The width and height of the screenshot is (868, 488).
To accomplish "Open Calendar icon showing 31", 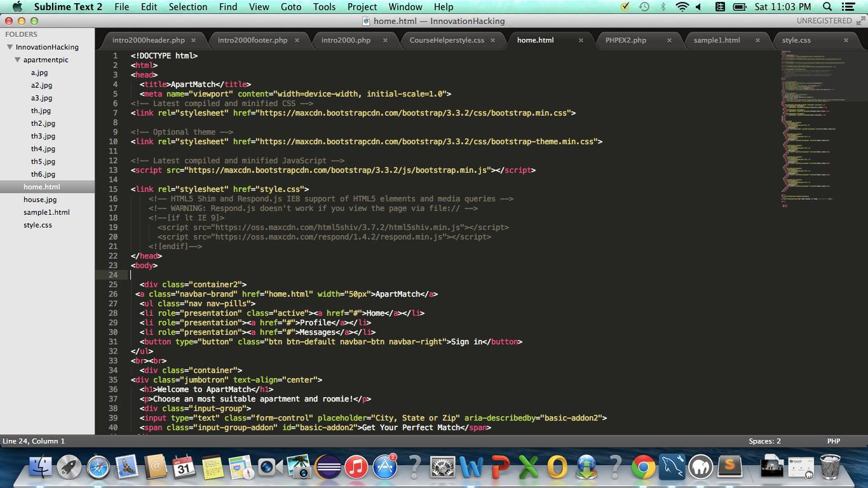I will coord(184,468).
